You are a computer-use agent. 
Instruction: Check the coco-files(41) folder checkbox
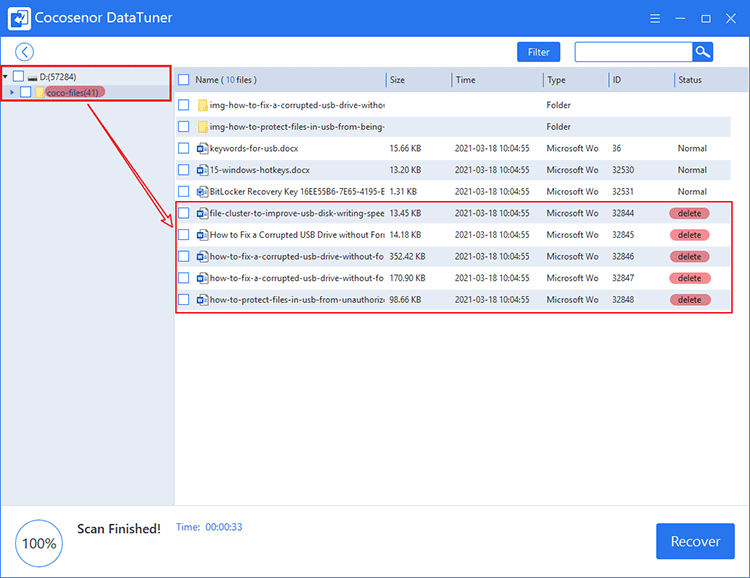click(x=26, y=92)
